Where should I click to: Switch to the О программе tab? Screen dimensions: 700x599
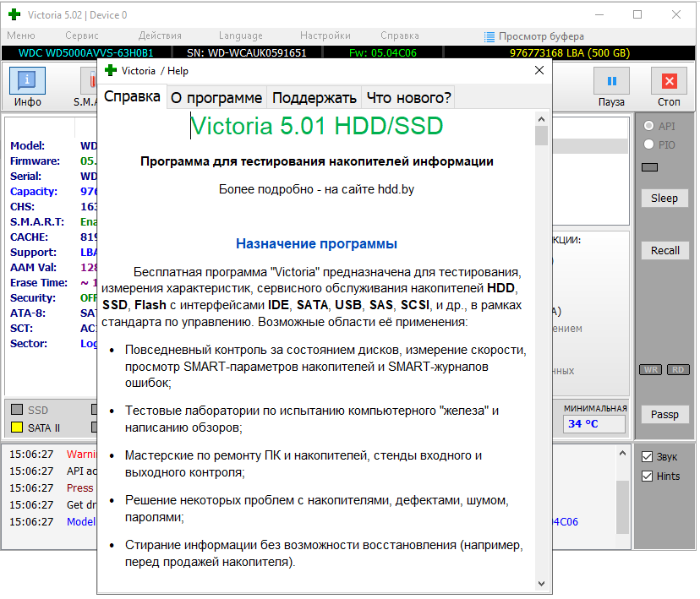[x=216, y=97]
